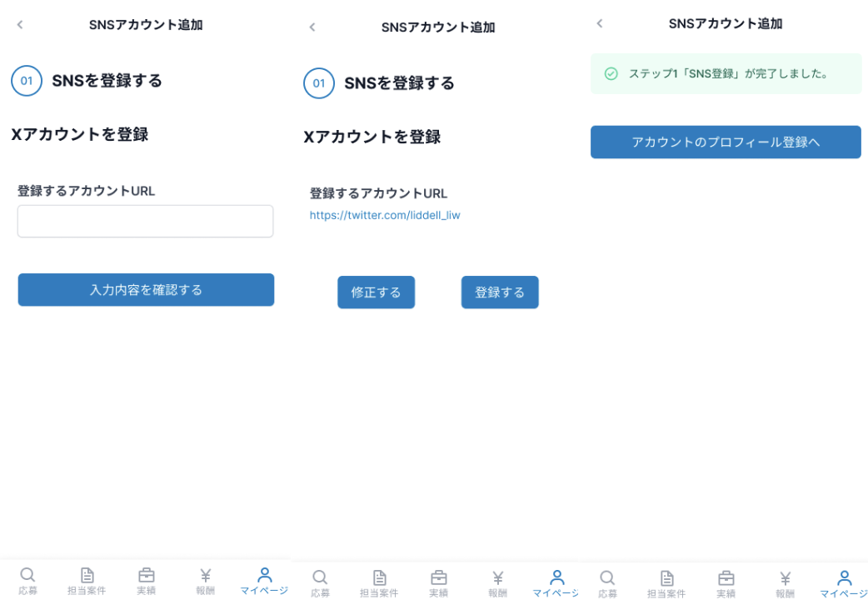Screen dimensions: 868x600
Task: Open マイページ person tab on middle screen
Action: 556,584
